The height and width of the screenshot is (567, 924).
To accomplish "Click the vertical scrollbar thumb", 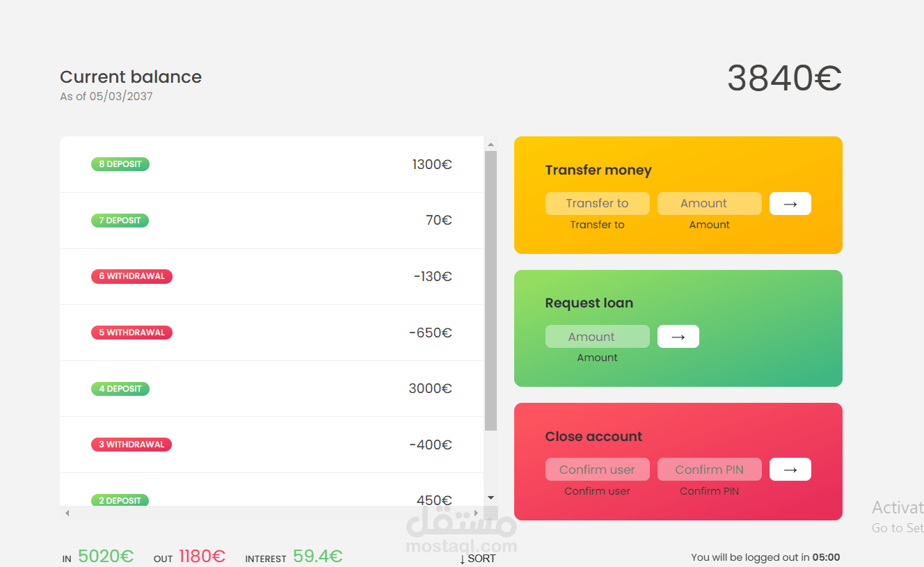I will 491,291.
